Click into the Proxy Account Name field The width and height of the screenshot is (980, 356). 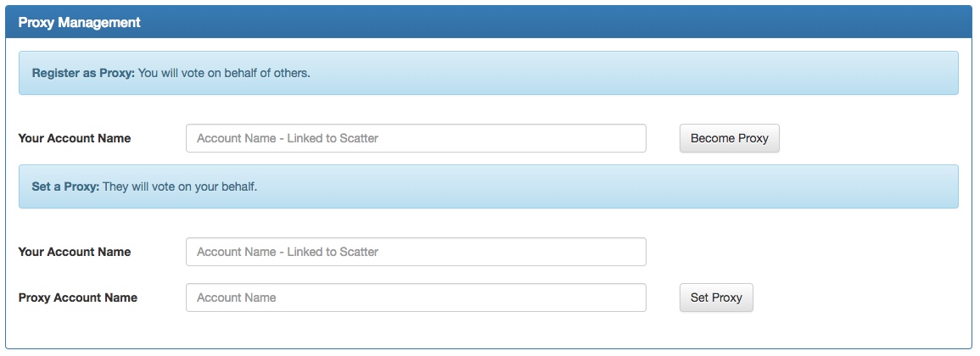click(x=416, y=298)
